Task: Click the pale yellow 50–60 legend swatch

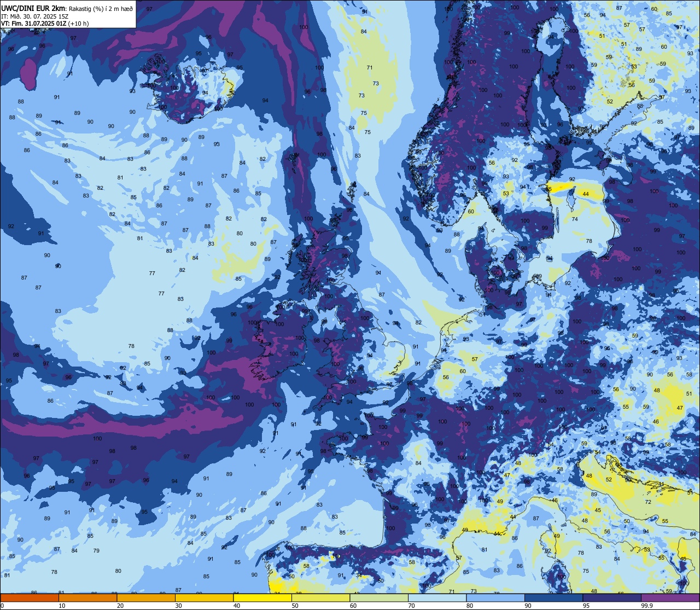Action: [x=320, y=597]
